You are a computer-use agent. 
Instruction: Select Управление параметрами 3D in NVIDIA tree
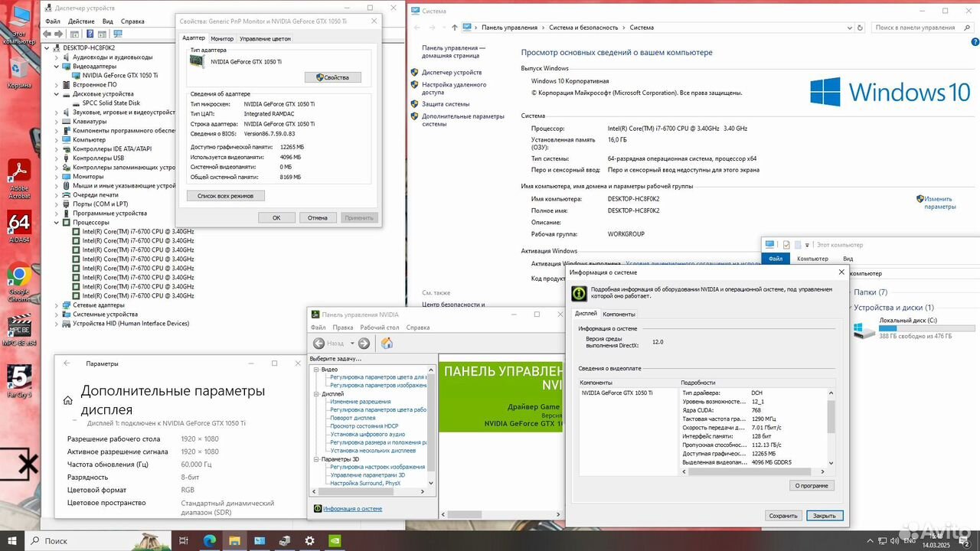367,475
